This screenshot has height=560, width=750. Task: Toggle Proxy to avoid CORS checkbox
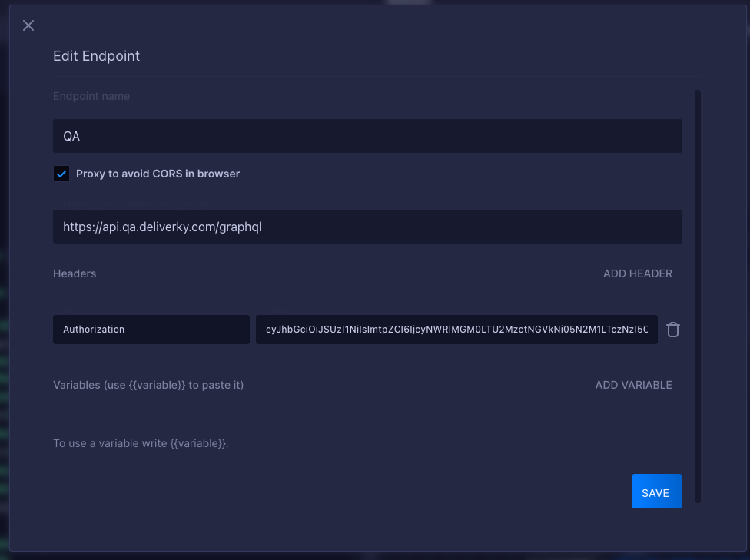tap(61, 174)
